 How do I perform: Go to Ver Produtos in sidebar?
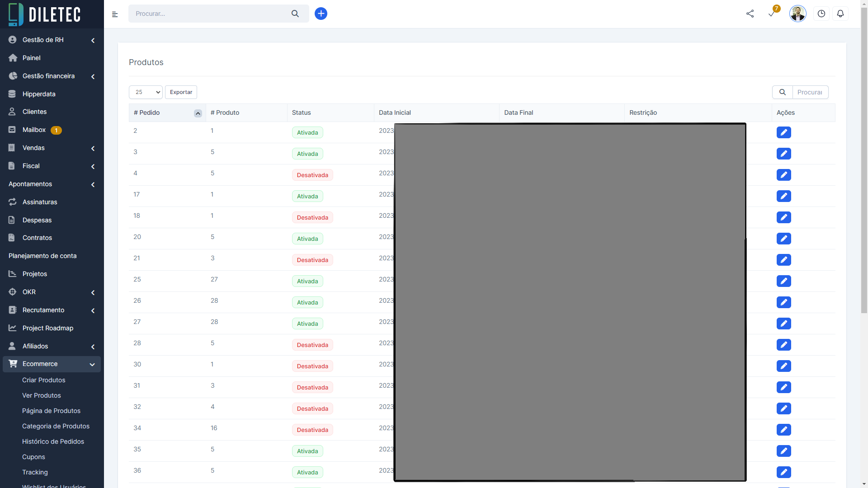(x=42, y=395)
